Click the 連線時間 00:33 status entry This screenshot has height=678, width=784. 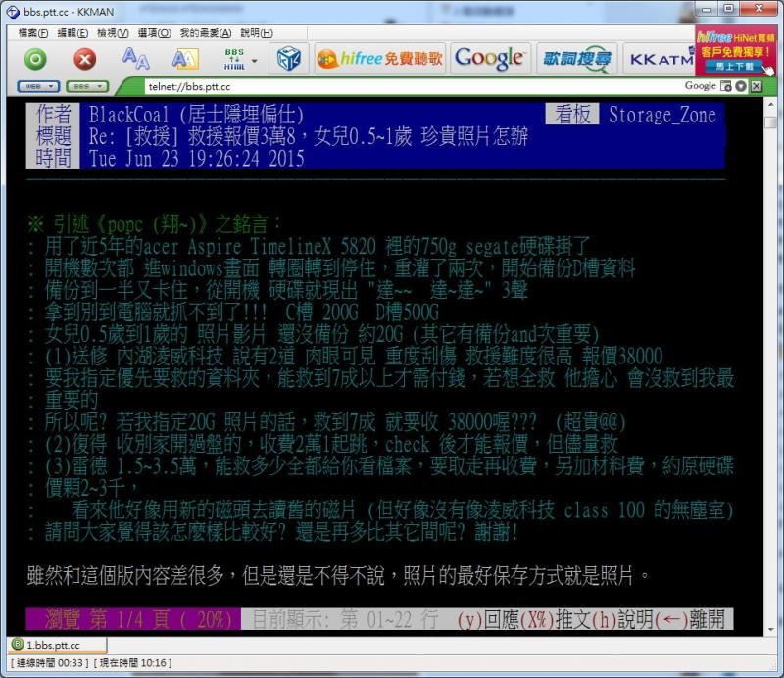[x=50, y=663]
